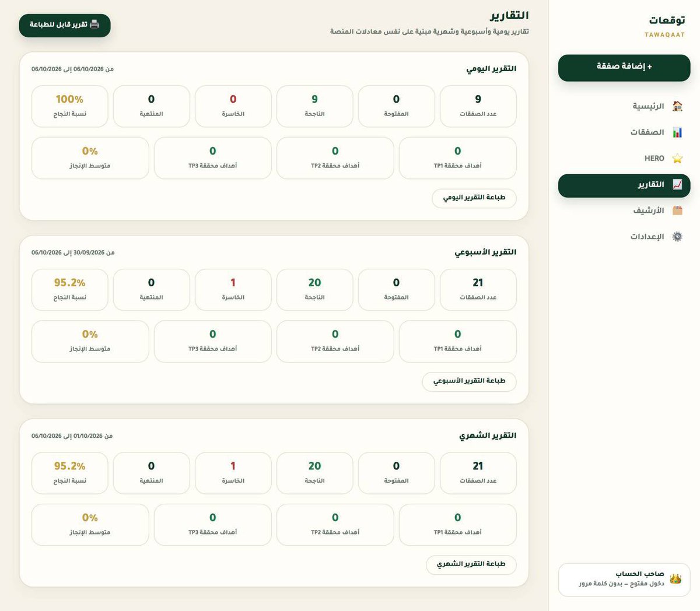Open الصفقات page in sidebar
The image size is (700, 611).
point(624,132)
